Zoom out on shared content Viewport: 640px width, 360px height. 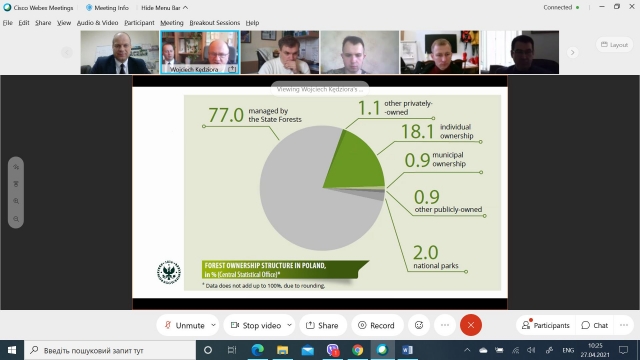click(x=16, y=219)
